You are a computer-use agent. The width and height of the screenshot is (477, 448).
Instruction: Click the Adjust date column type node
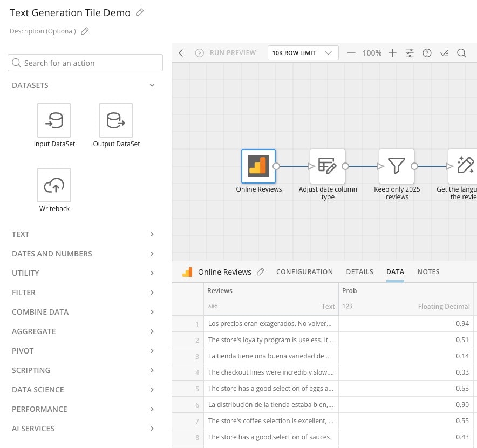coord(328,166)
